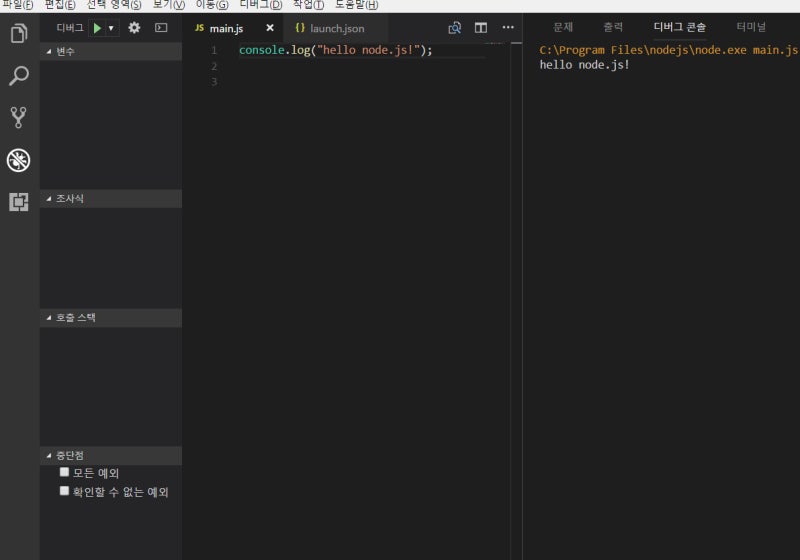This screenshot has width=800, height=560.
Task: Open the Search view icon
Action: coord(18,76)
